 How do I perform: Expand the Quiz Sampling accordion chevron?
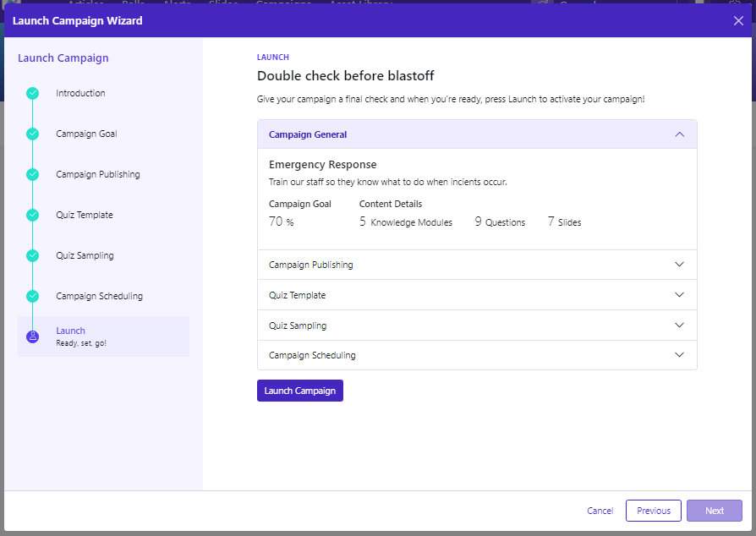tap(679, 325)
